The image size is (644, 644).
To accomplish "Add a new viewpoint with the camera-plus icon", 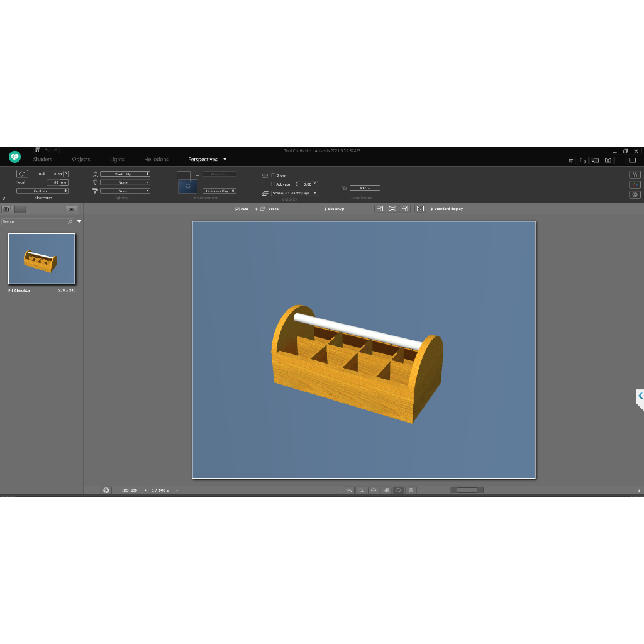I will tap(7, 209).
